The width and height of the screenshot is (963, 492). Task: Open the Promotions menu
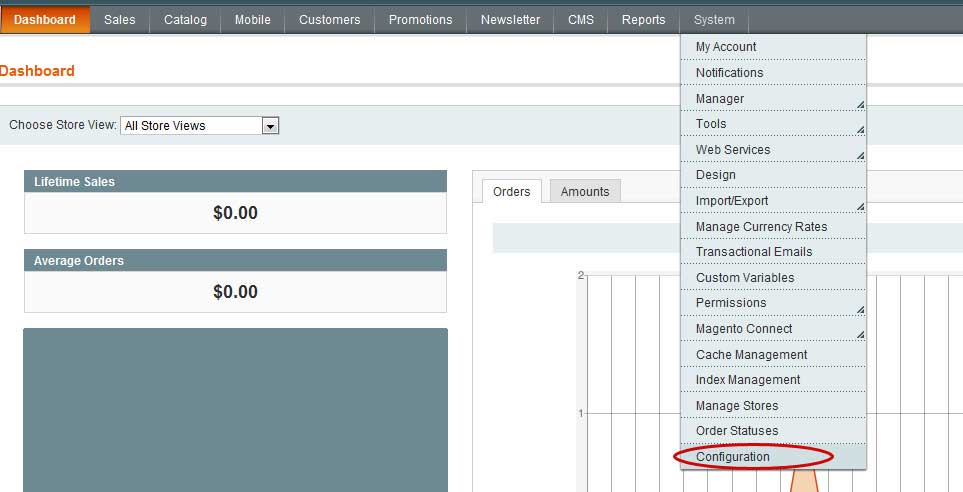[421, 20]
